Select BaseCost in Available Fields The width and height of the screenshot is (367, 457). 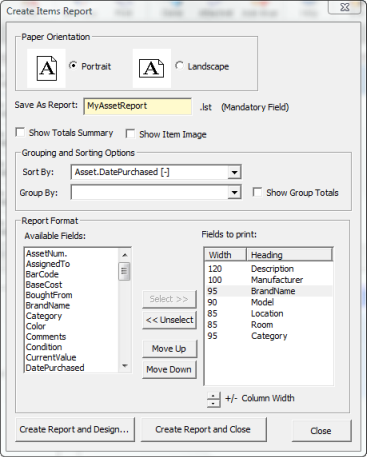coord(72,285)
